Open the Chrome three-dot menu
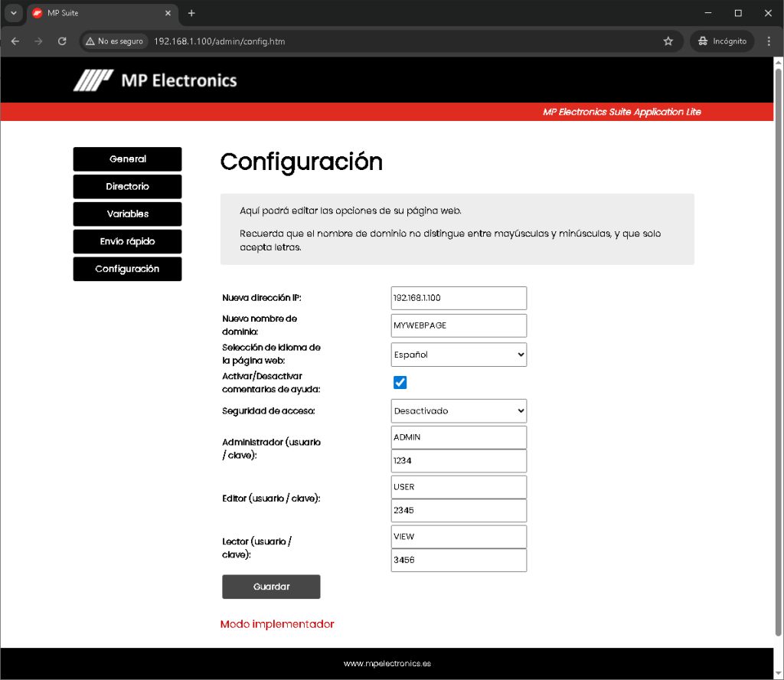The image size is (784, 680). (x=769, y=41)
